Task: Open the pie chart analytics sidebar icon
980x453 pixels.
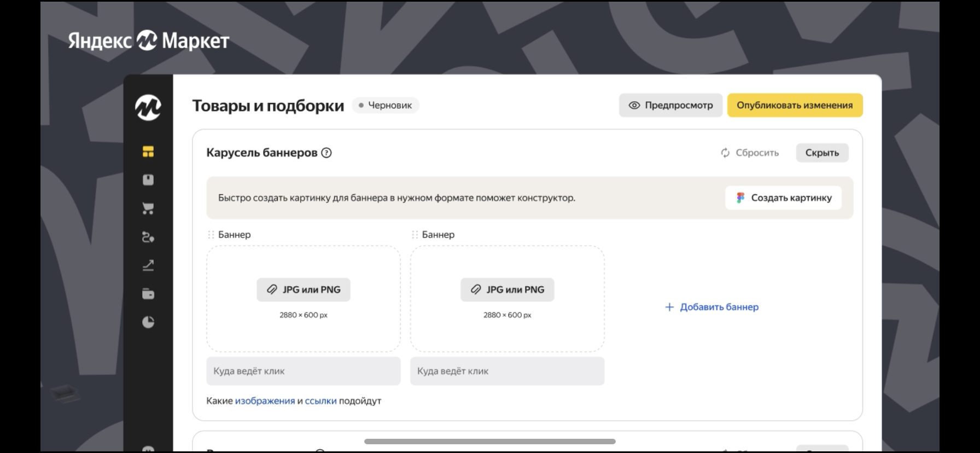Action: click(148, 322)
